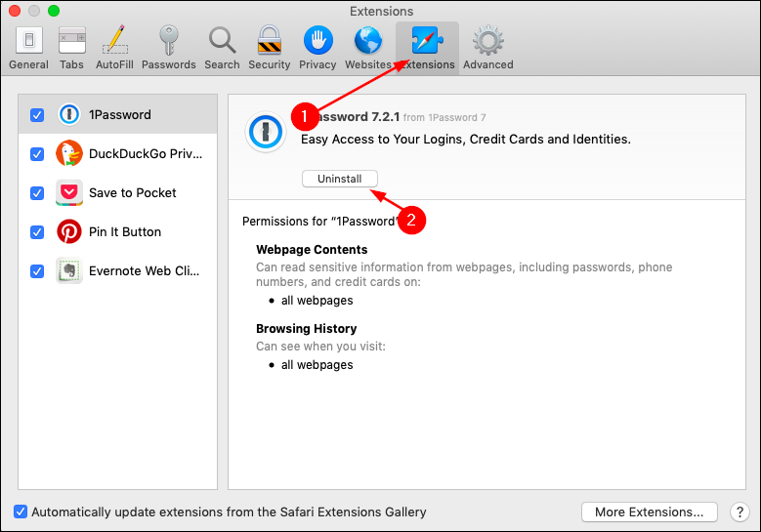Open the Security padlock icon
The width and height of the screenshot is (761, 532).
click(270, 40)
